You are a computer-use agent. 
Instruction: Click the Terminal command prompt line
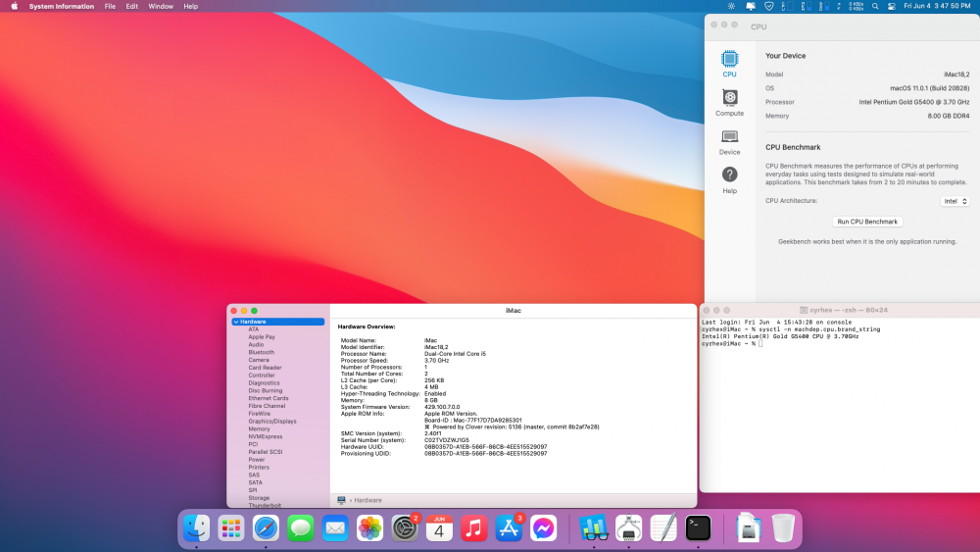point(732,344)
